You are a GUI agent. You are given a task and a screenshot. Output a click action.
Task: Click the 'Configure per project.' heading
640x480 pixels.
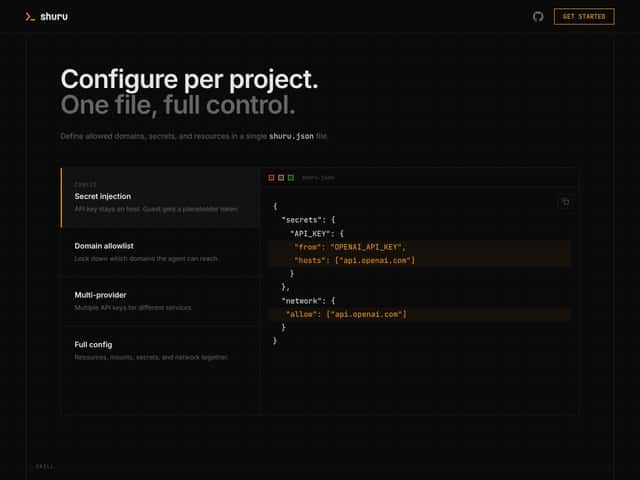(189, 79)
